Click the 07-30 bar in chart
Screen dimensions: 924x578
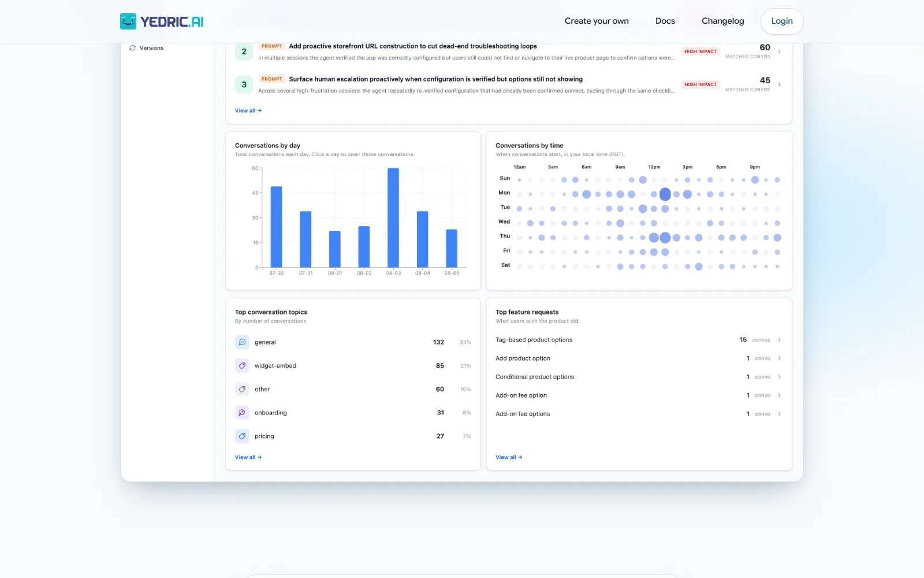pyautogui.click(x=277, y=227)
